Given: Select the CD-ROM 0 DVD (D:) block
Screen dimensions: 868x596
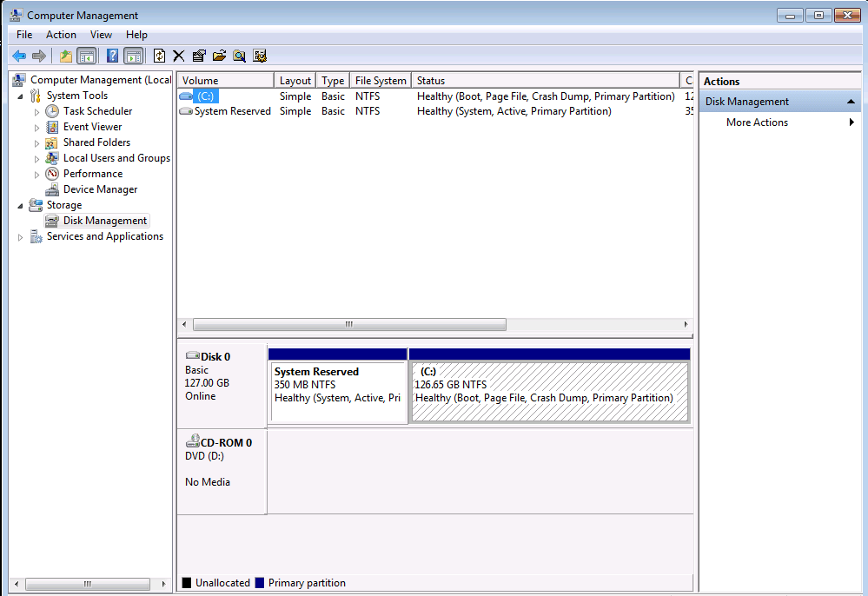Looking at the screenshot, I should click(x=222, y=472).
